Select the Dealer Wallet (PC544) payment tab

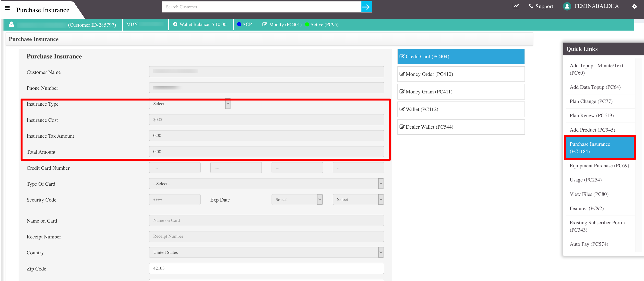tap(461, 127)
